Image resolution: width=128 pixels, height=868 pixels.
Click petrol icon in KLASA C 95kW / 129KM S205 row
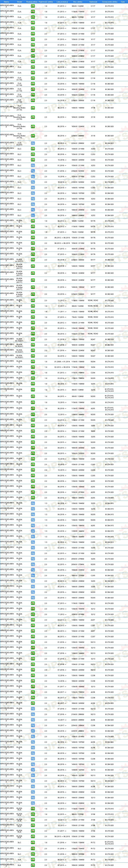pyautogui.click(x=33, y=390)
